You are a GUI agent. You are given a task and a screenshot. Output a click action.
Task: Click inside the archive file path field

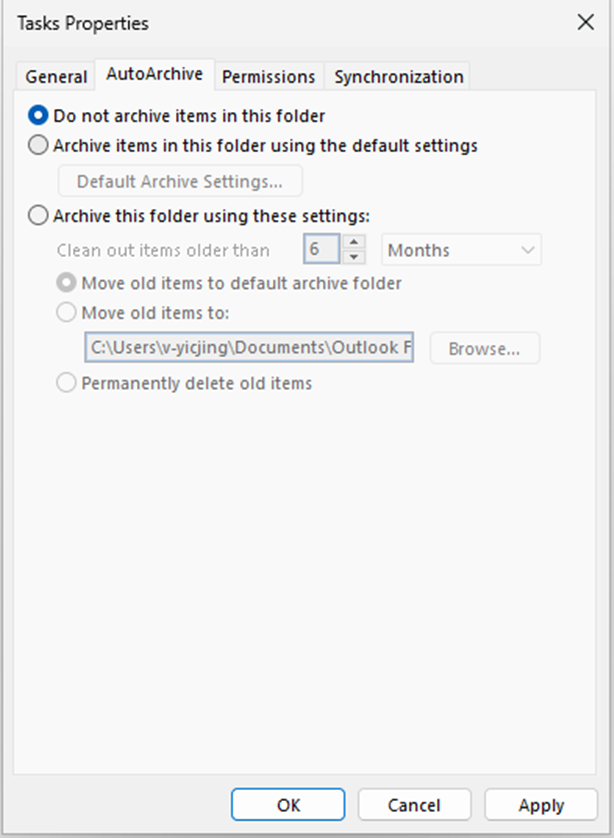click(250, 347)
